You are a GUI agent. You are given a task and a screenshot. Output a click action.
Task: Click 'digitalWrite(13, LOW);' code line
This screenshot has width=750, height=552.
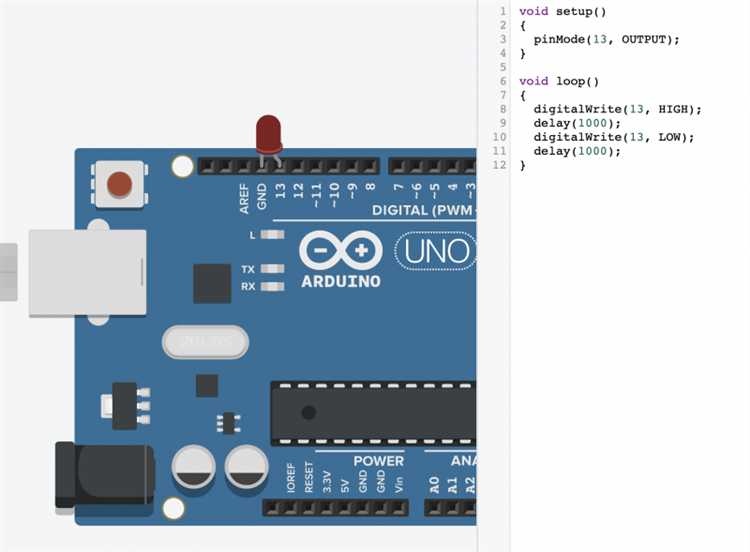click(614, 137)
